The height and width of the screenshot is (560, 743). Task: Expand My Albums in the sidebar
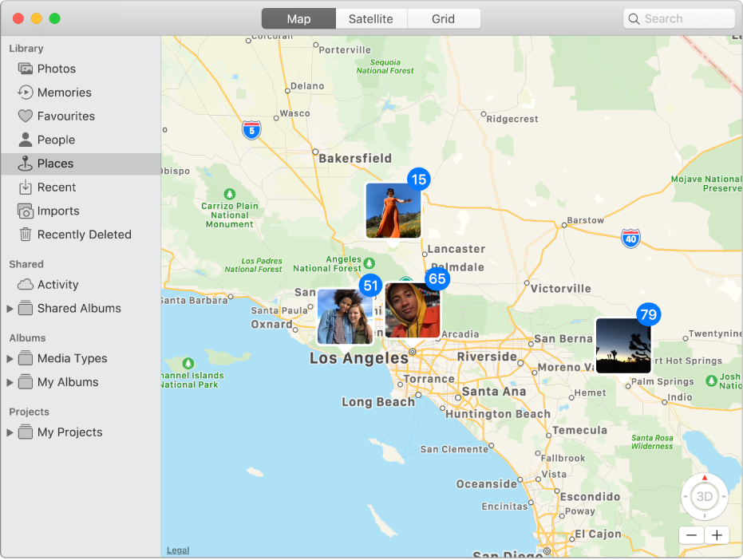pyautogui.click(x=10, y=382)
